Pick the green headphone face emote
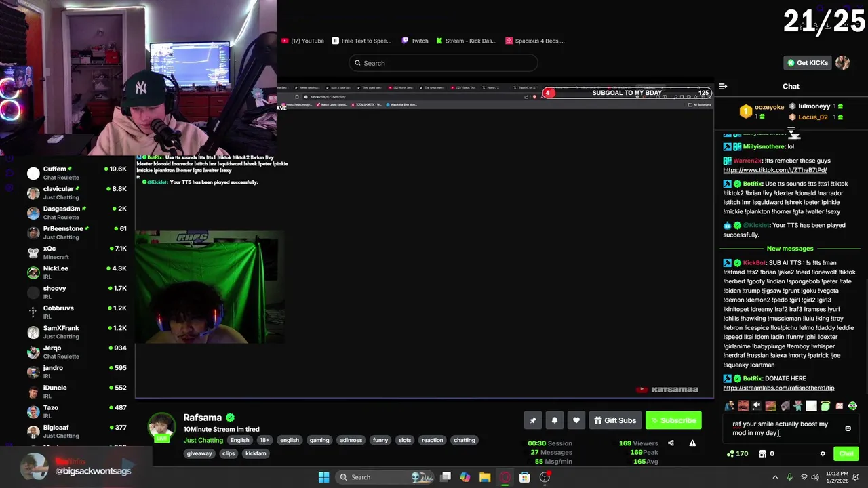Screen dimensions: 868x488 coord(852,406)
